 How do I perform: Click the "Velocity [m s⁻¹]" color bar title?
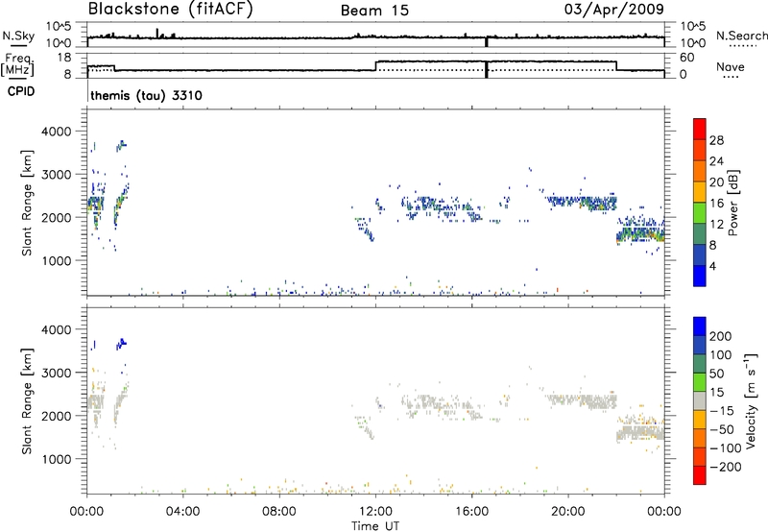click(x=751, y=401)
